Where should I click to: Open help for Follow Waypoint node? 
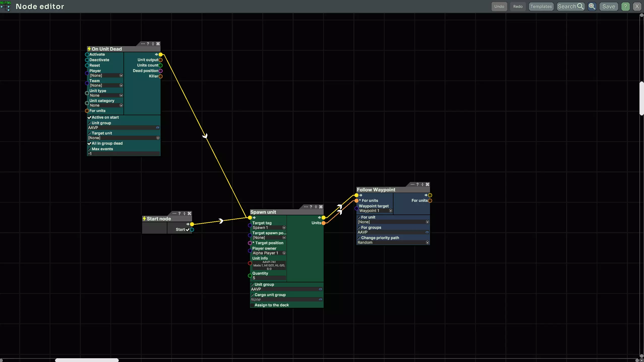point(417,185)
